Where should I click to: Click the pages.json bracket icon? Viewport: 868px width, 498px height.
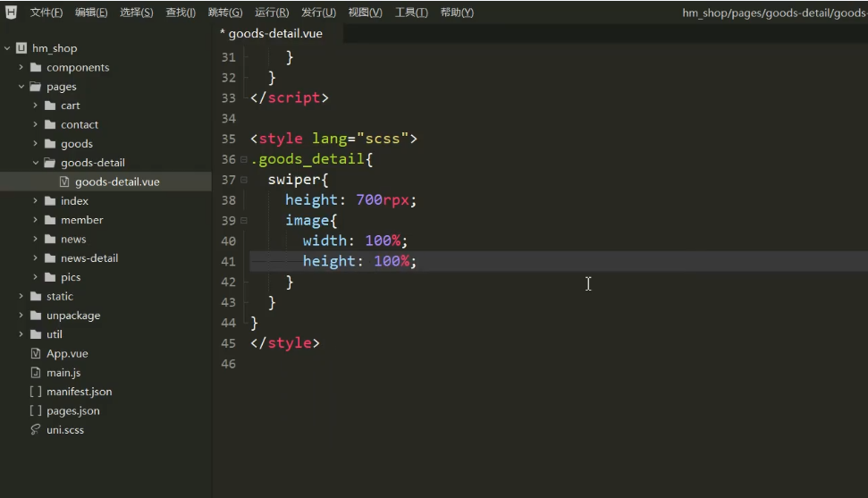[x=36, y=410]
